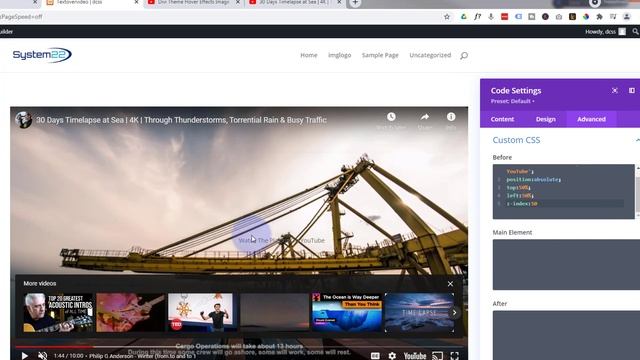Cast the video with the cast icon

[x=438, y=356]
